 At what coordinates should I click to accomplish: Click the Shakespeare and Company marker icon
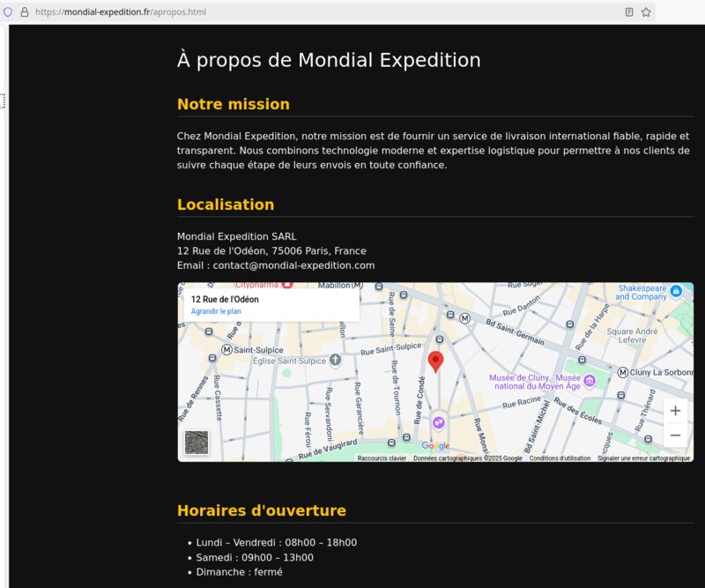676,292
